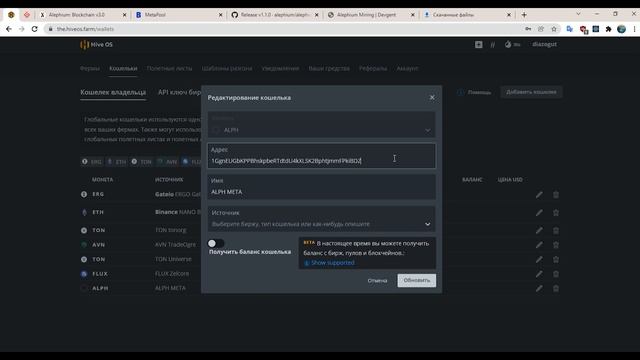Click the Добавить кошелек button
The width and height of the screenshot is (640, 360).
(531, 92)
